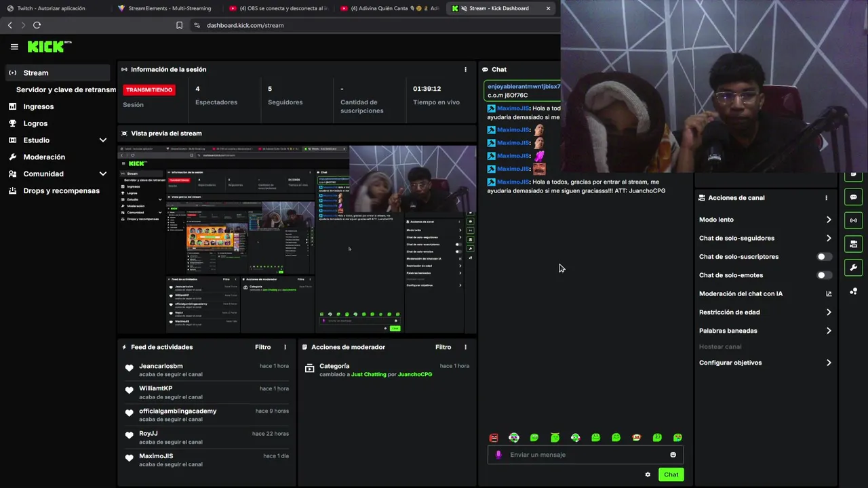Bookmark this page via the address bar icon
868x488 pixels.
(x=179, y=25)
